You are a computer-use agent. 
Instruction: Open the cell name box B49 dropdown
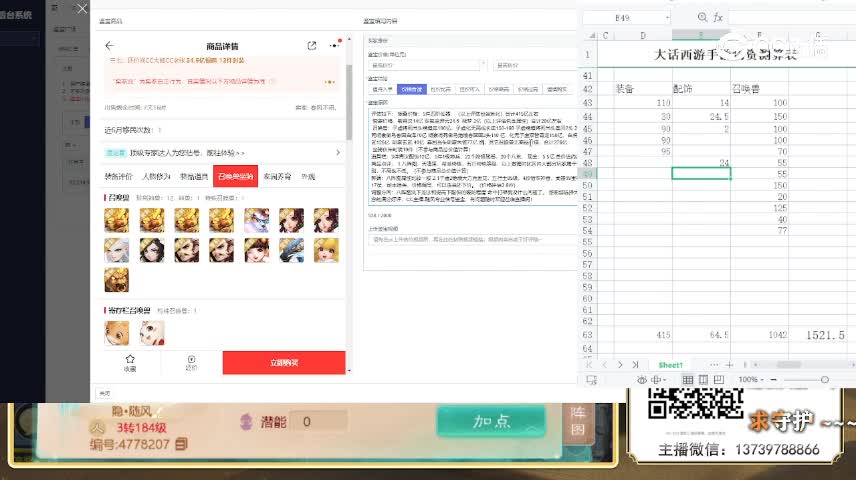click(667, 18)
